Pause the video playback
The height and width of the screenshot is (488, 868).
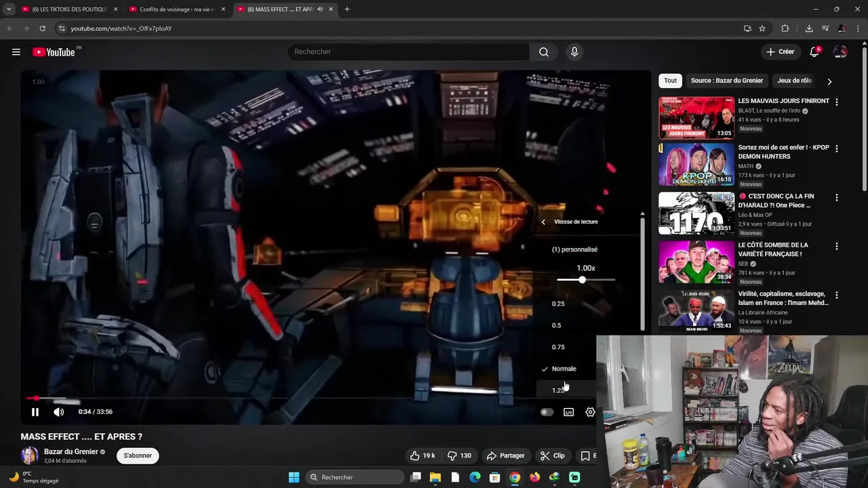pos(35,411)
